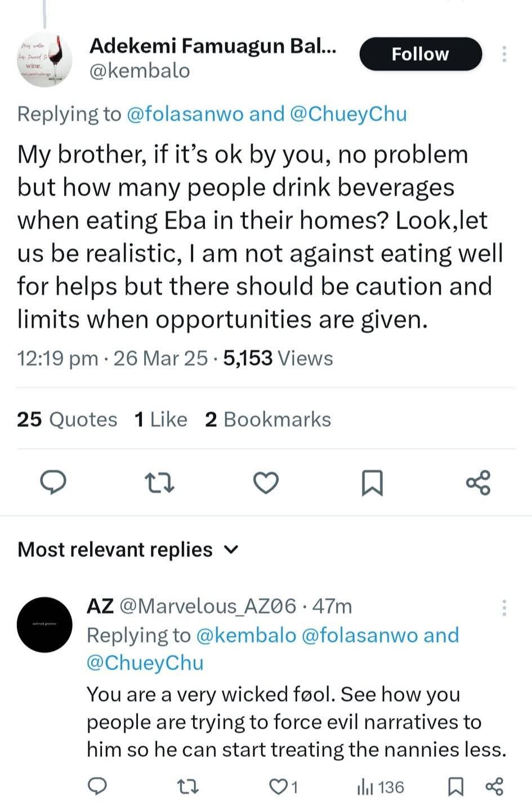Reply to the main tweet by kembalo

coord(53,483)
